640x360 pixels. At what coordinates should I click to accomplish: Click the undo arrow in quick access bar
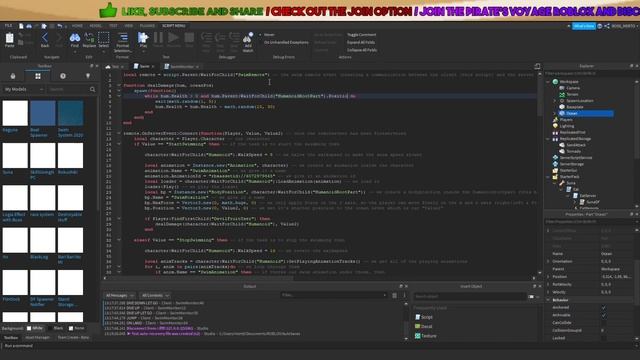[60, 26]
